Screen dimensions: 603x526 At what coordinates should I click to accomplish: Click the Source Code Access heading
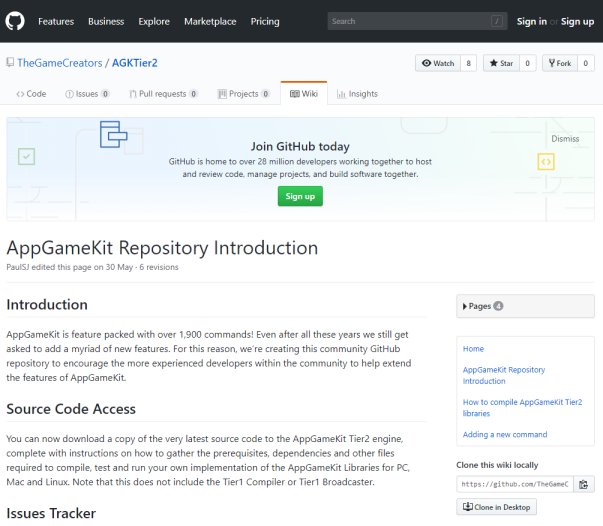point(71,409)
